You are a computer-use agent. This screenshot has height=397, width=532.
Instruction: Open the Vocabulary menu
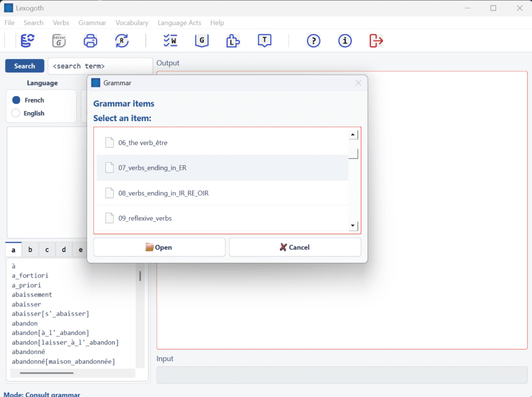pos(131,23)
